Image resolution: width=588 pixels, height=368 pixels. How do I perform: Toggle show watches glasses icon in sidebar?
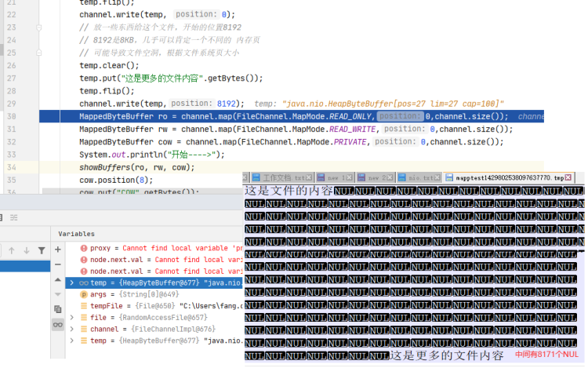[57, 325]
